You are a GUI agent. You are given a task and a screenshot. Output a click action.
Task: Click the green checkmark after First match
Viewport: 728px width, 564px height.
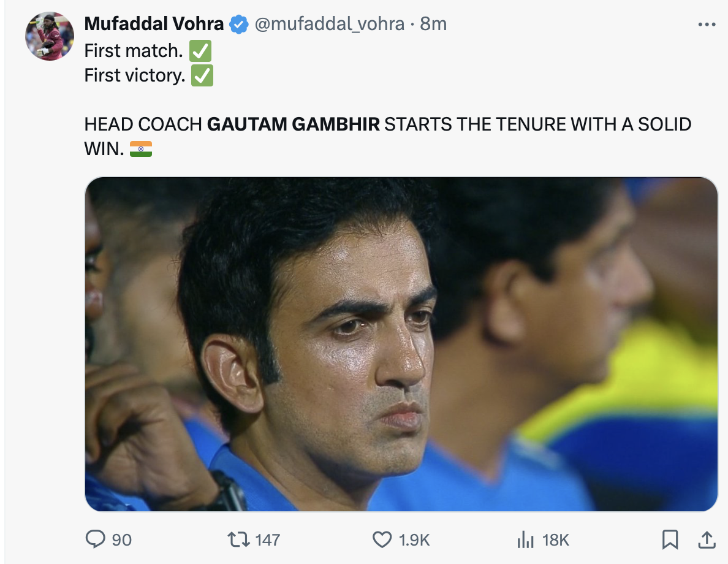pos(201,51)
